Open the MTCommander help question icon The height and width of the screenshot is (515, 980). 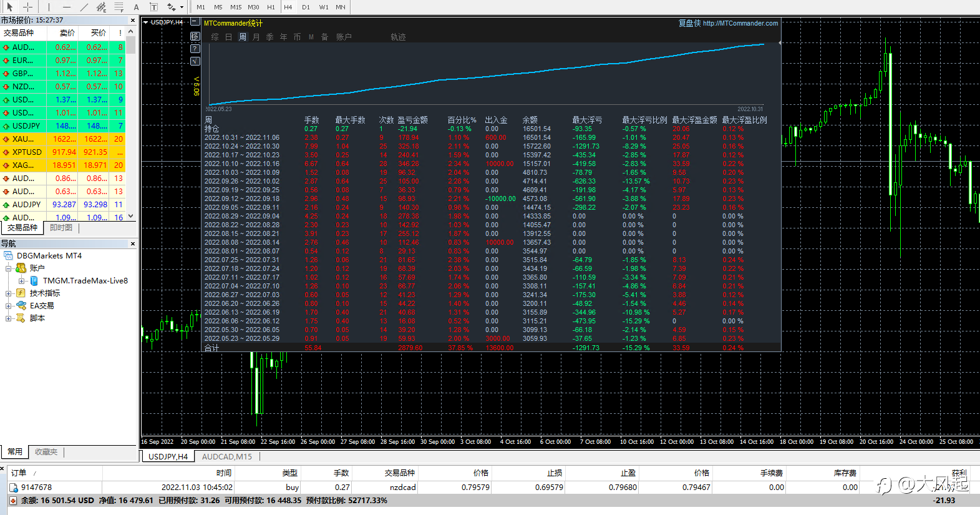195,49
